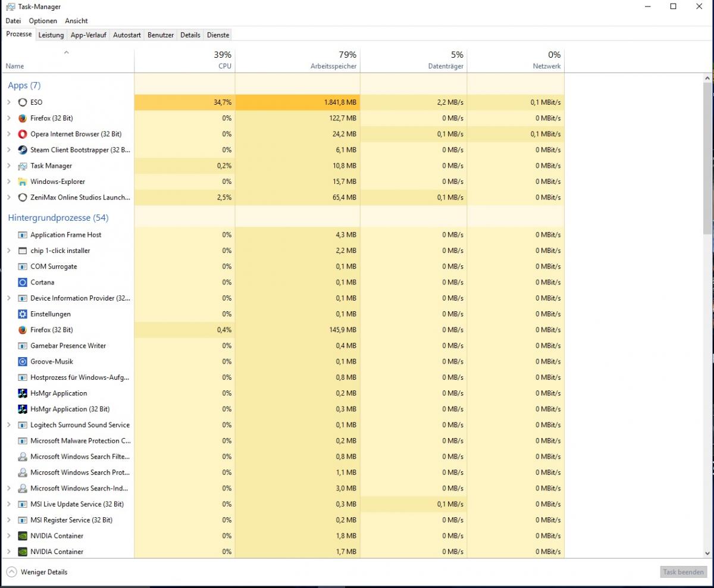The height and width of the screenshot is (588, 714).
Task: Select the Hintergrundprozesse (54) group heading
Action: point(58,218)
